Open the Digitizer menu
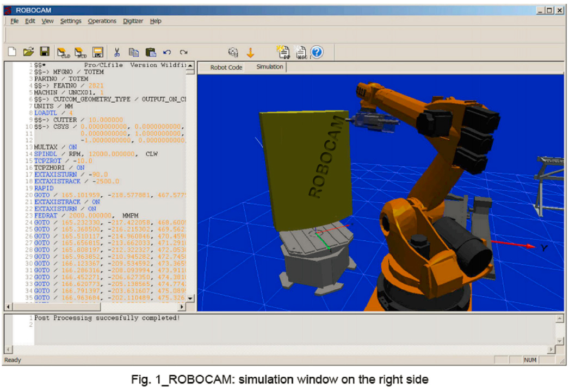Image resolution: width=569 pixels, height=392 pixels. [133, 21]
